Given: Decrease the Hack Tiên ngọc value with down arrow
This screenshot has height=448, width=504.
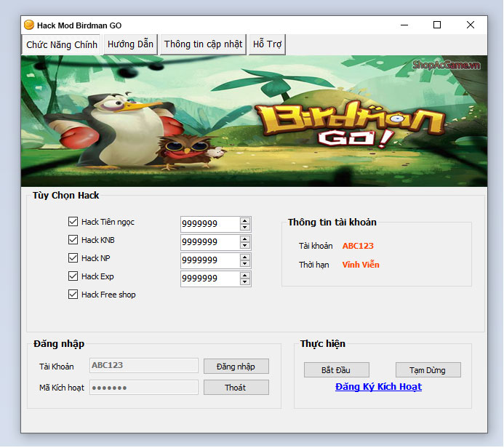Looking at the screenshot, I should (244, 227).
